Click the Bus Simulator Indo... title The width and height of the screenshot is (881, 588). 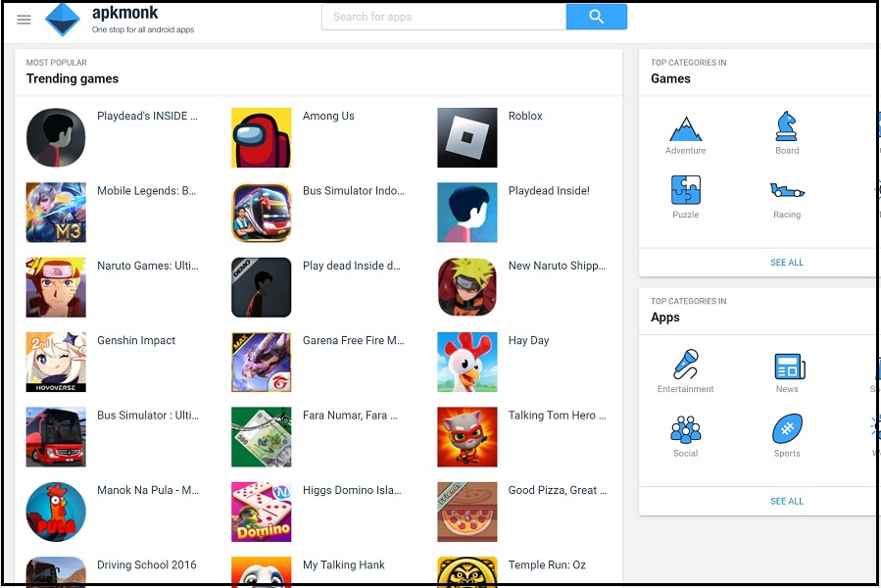click(354, 190)
